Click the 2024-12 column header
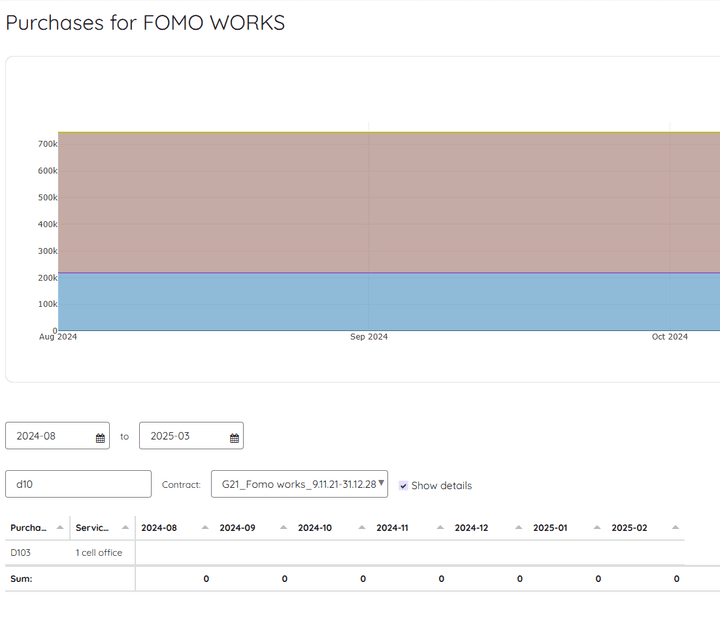Viewport: 720px width, 630px height. click(471, 528)
